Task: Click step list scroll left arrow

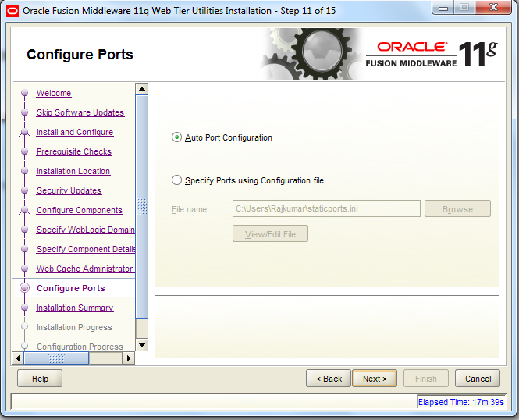Action: tap(18, 358)
